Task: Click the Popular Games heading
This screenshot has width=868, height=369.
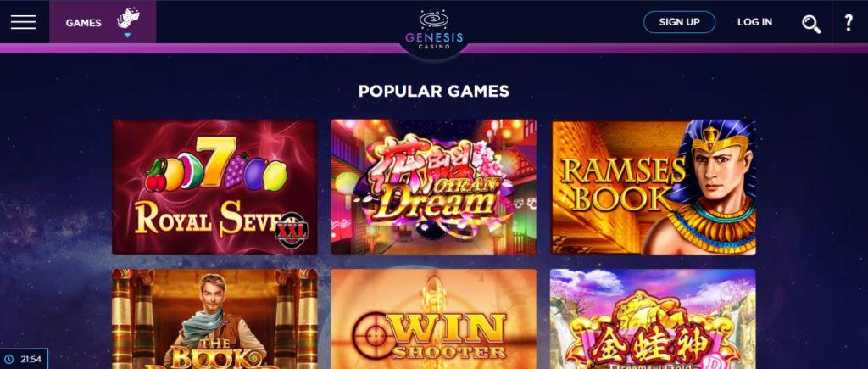Action: pyautogui.click(x=434, y=91)
